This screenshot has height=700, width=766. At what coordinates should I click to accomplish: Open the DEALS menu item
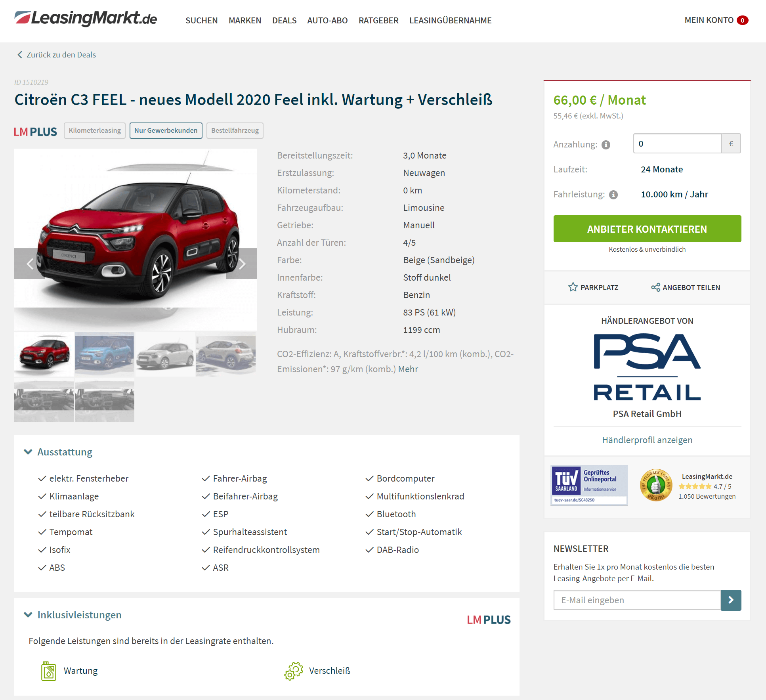[x=284, y=20]
